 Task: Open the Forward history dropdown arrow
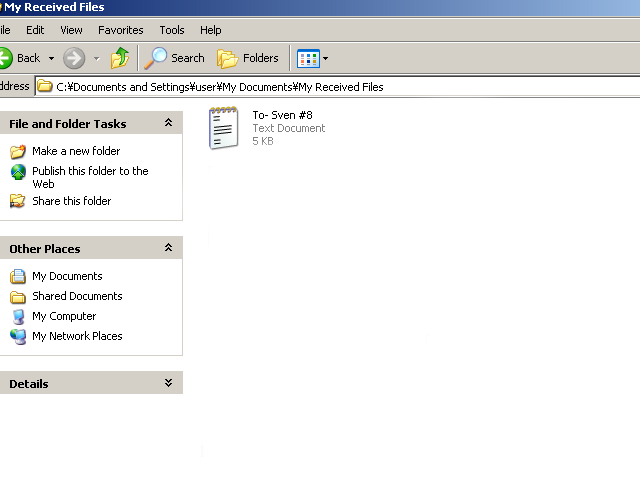(x=96, y=59)
